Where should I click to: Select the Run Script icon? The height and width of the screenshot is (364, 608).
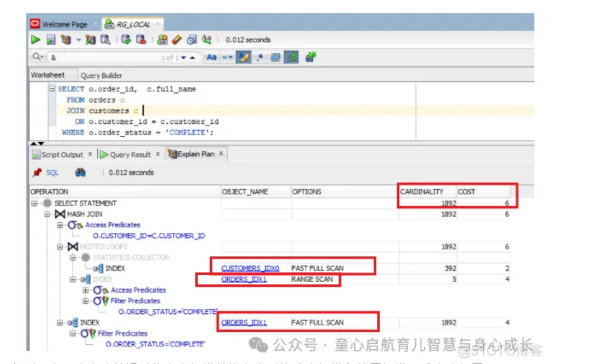pos(50,40)
